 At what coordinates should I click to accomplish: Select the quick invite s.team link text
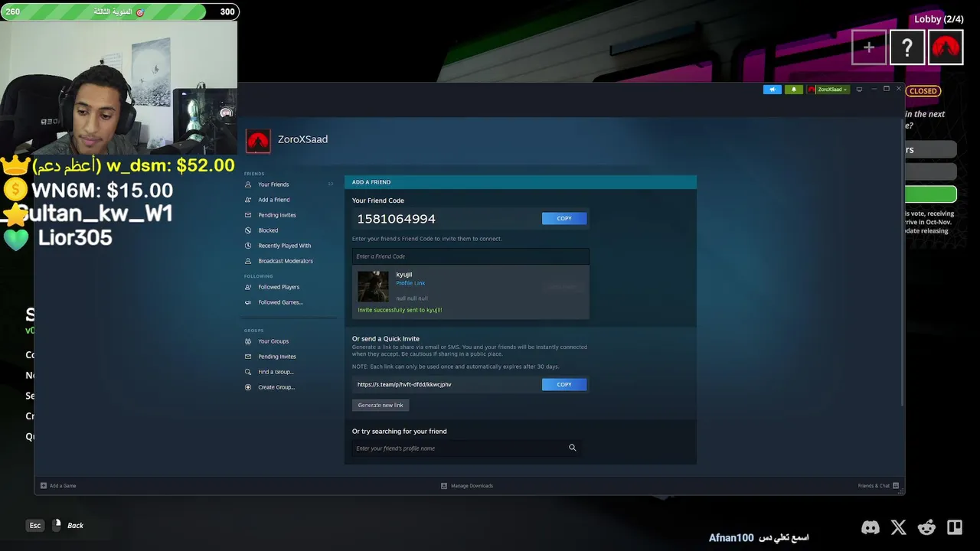pyautogui.click(x=404, y=385)
